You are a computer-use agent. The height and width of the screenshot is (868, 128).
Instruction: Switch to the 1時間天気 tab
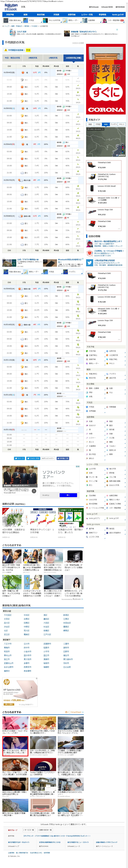pyautogui.click(x=53, y=58)
